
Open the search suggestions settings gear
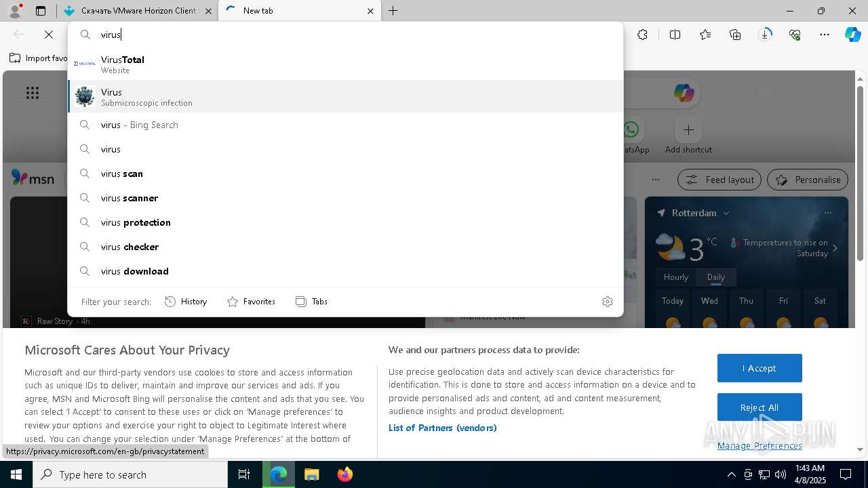[x=608, y=302]
